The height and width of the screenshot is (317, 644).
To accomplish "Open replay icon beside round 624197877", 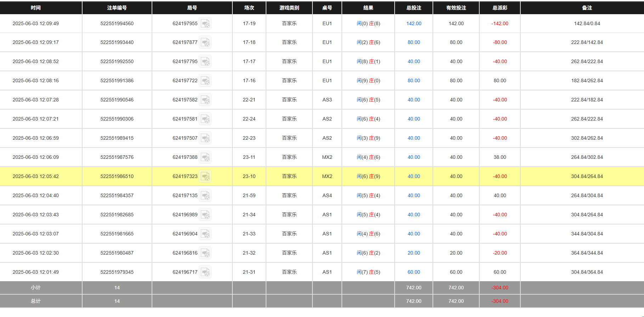I will (x=205, y=43).
